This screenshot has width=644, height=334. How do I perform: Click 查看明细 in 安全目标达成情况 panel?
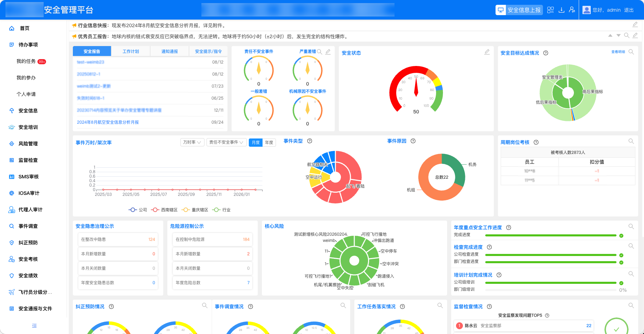tap(618, 52)
